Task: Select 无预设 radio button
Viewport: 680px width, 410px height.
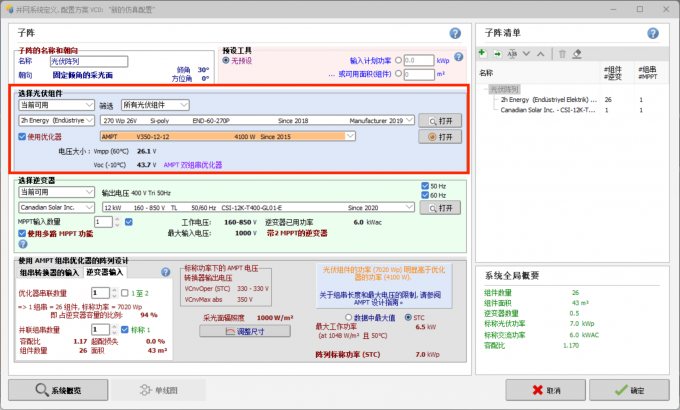Action: point(226,60)
